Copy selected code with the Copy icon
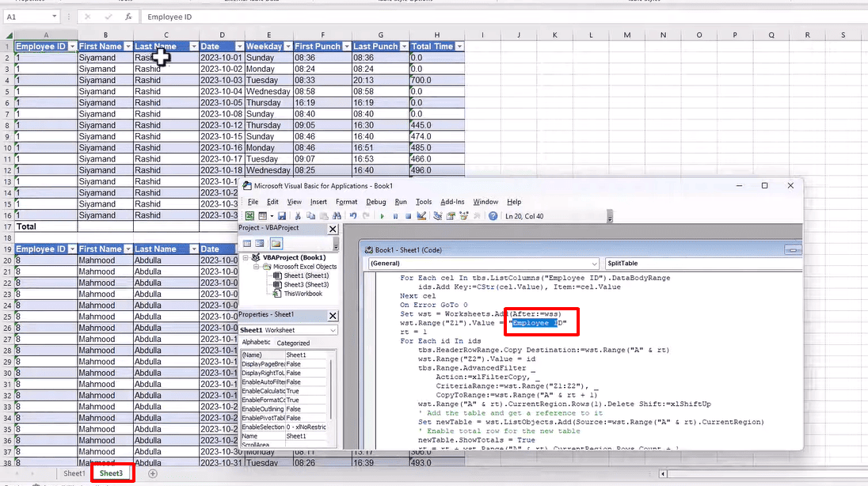Image resolution: width=868 pixels, height=486 pixels. point(310,215)
